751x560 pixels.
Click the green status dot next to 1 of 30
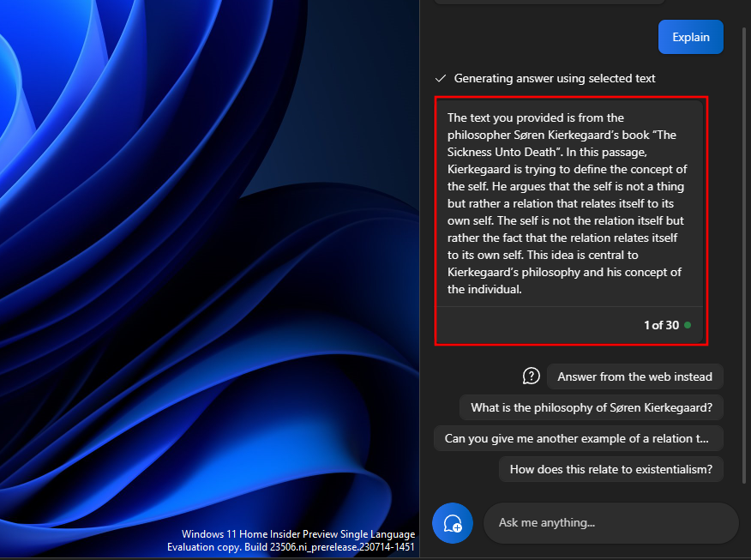tap(688, 325)
